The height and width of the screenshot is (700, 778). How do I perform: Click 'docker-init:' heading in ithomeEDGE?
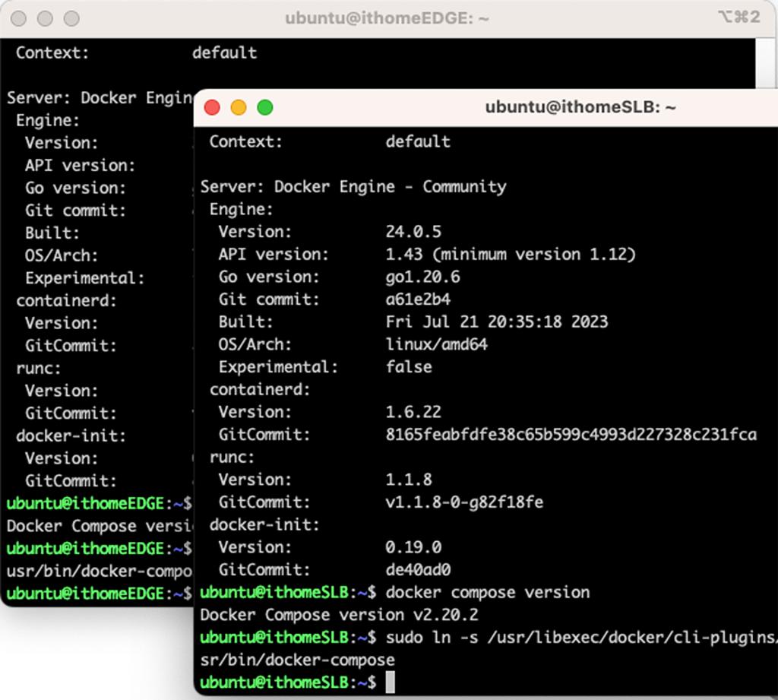(x=71, y=436)
